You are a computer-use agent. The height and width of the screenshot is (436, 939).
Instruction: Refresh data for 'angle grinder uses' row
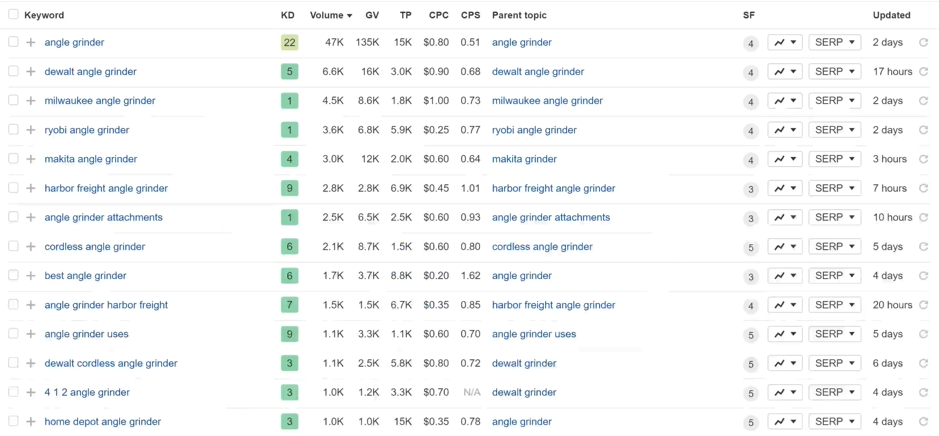(x=923, y=334)
